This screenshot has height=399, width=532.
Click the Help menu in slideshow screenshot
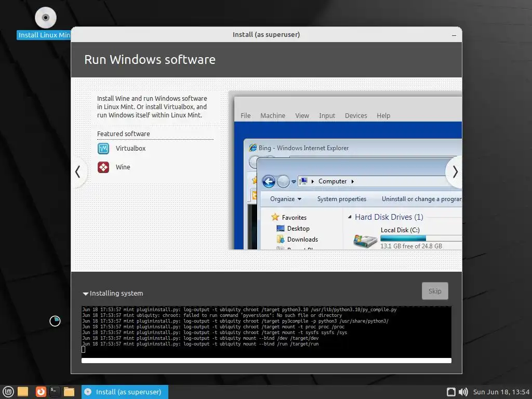(x=383, y=116)
